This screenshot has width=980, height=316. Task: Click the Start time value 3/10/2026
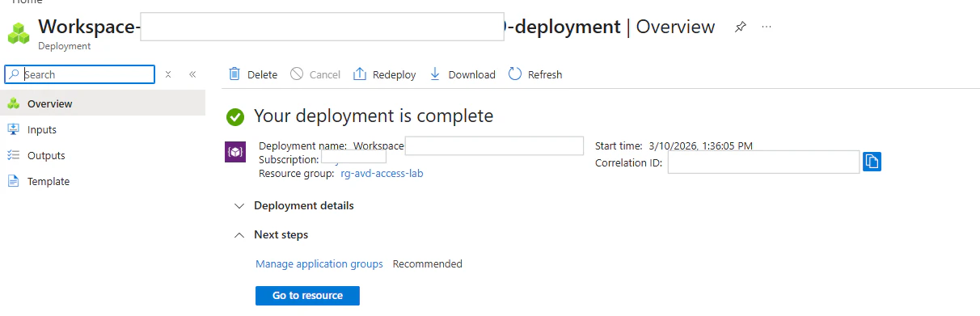pos(701,146)
